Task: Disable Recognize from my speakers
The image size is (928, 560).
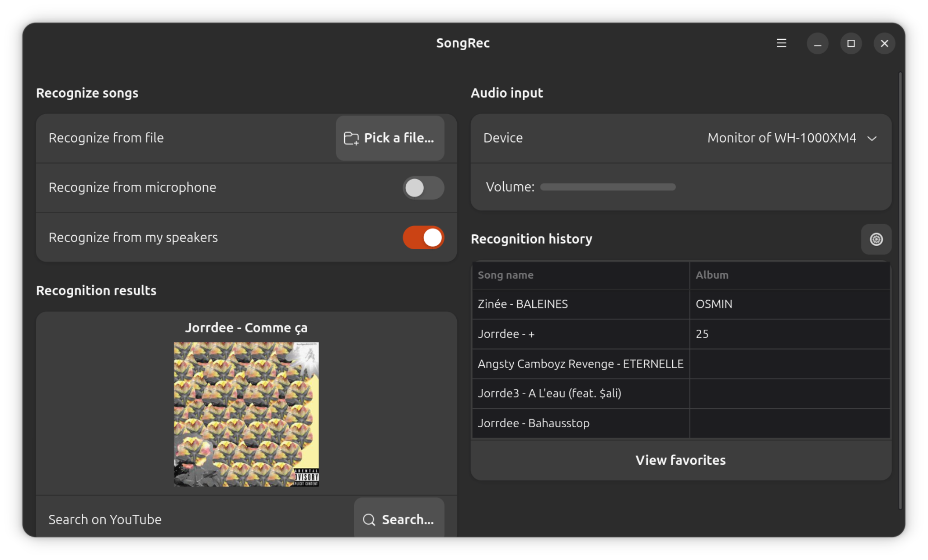Action: pyautogui.click(x=423, y=237)
